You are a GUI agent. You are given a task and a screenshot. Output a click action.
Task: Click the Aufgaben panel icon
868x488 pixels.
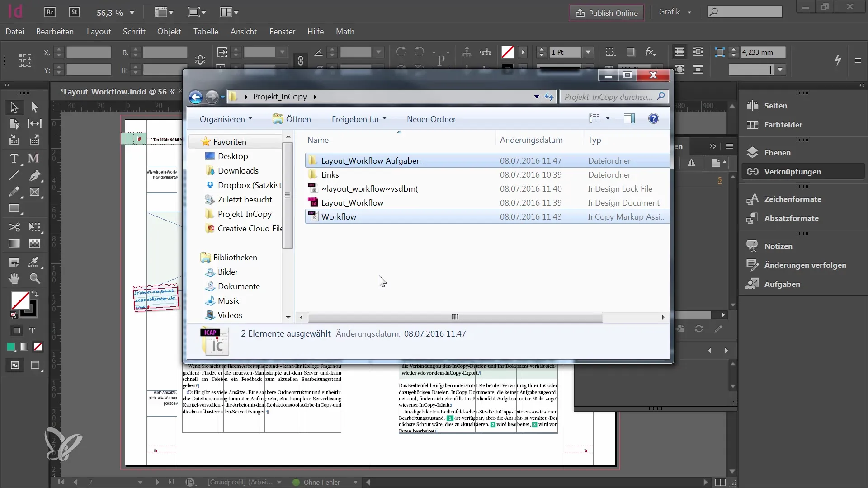(752, 284)
